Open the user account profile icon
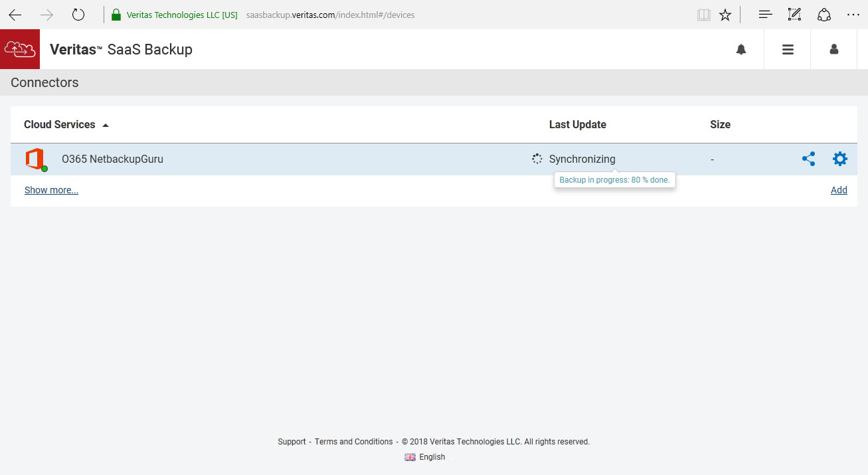The width and height of the screenshot is (868, 475). [834, 49]
